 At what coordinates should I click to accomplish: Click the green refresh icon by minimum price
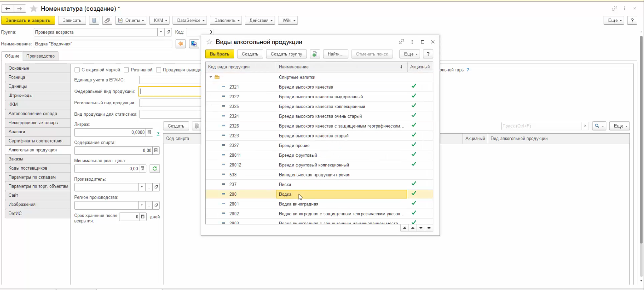[x=154, y=169]
